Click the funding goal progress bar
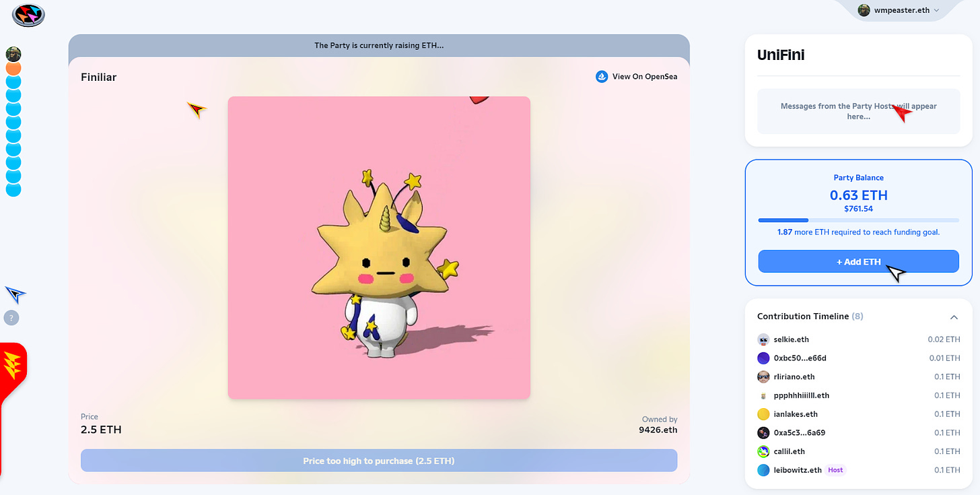 click(x=858, y=220)
